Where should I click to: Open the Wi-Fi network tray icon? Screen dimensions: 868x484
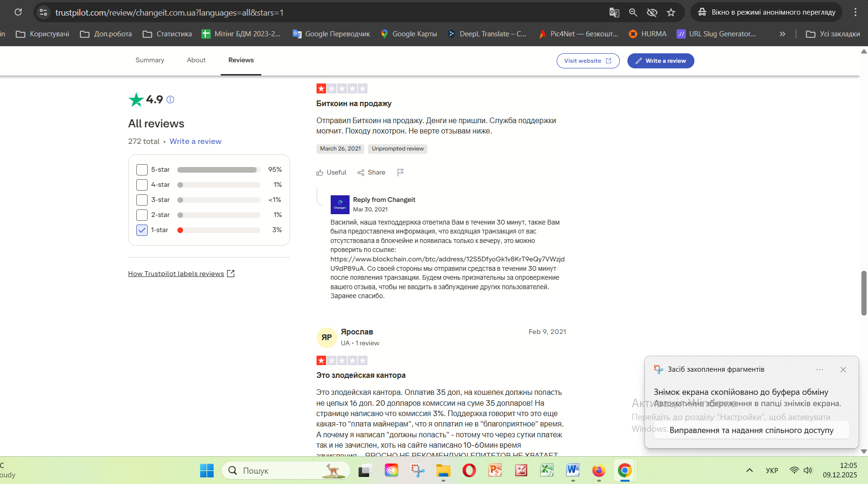pos(794,470)
